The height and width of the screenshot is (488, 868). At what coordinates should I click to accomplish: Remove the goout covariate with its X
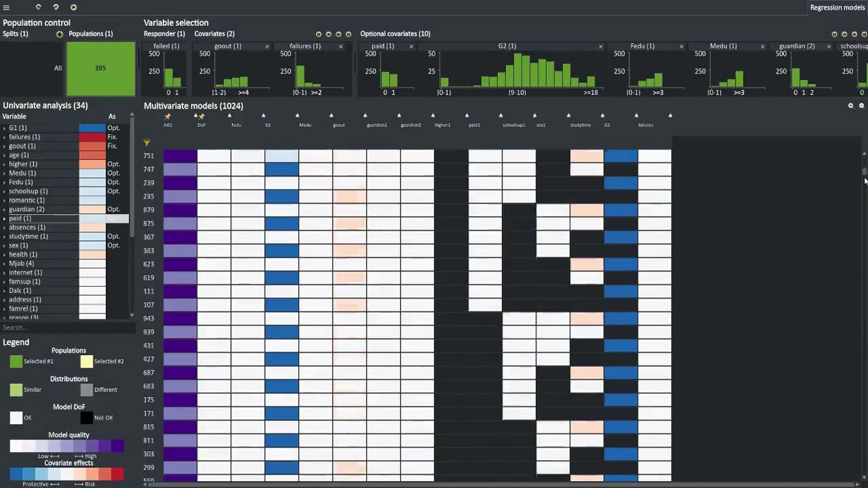(x=267, y=46)
